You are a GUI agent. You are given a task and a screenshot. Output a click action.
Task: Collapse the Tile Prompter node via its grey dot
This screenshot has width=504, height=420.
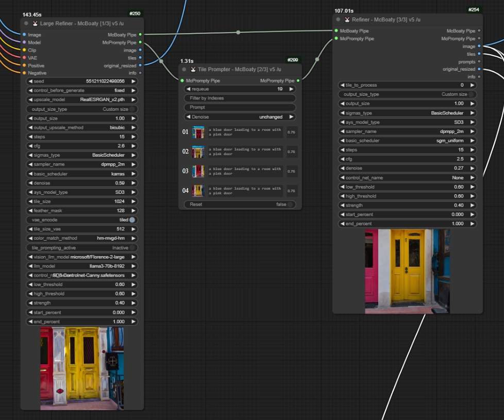coord(184,70)
